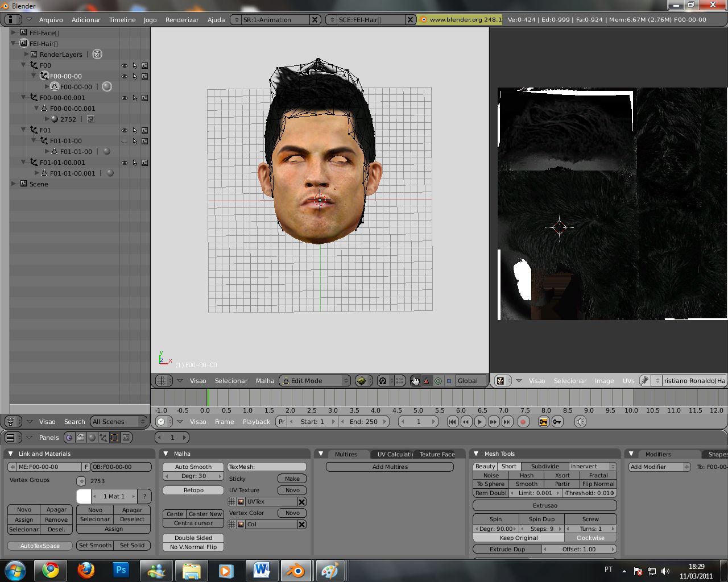
Task: Click the key icon for keyframe insert
Action: click(x=557, y=422)
